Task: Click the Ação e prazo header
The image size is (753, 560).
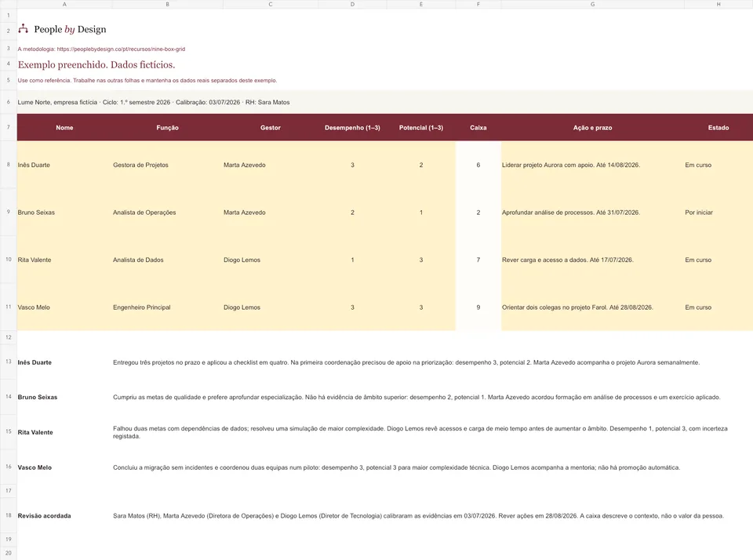Action: pos(593,128)
